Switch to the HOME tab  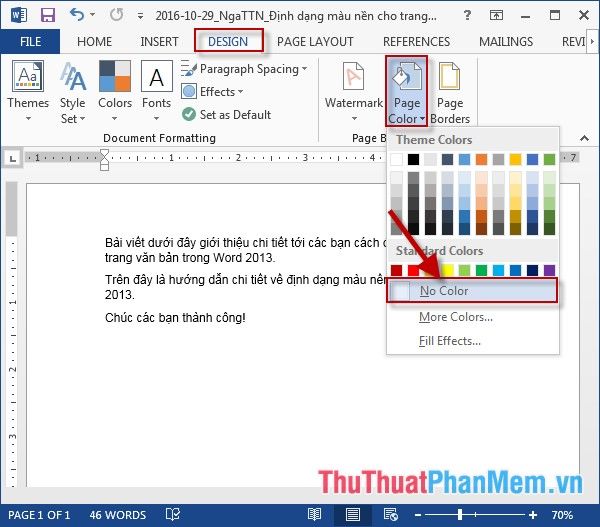95,41
